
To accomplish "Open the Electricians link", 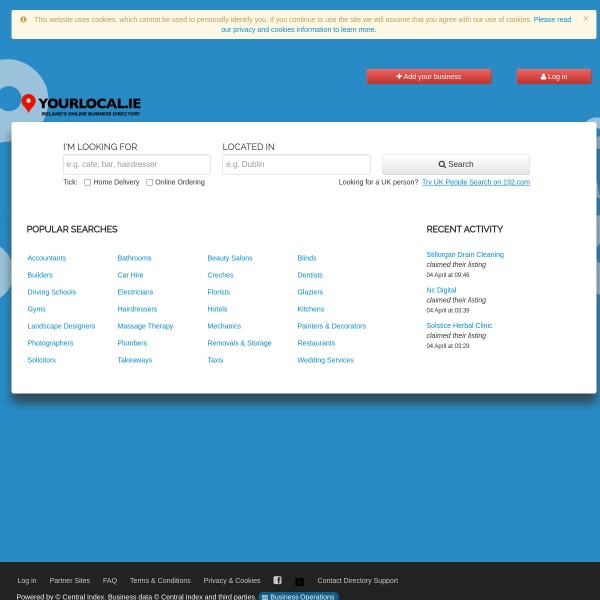I will coord(135,292).
